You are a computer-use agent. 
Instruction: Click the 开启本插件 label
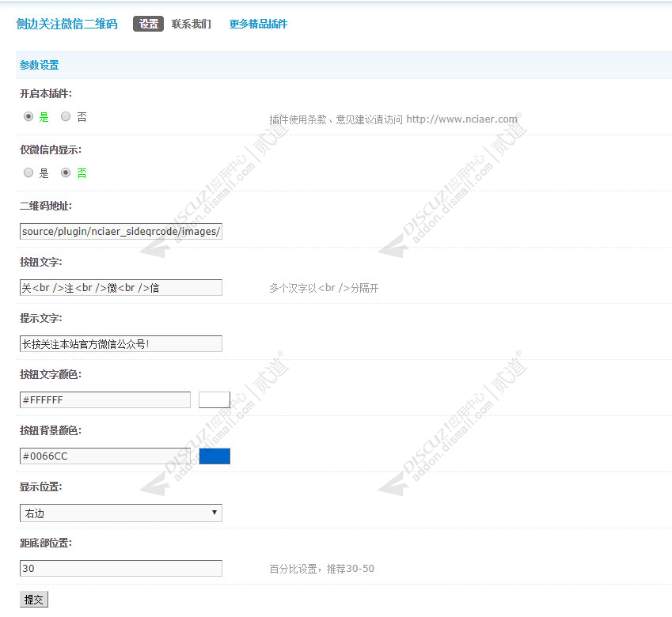(x=46, y=93)
